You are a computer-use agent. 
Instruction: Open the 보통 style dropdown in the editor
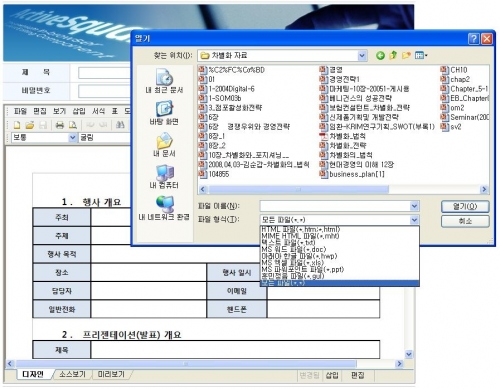pos(73,137)
